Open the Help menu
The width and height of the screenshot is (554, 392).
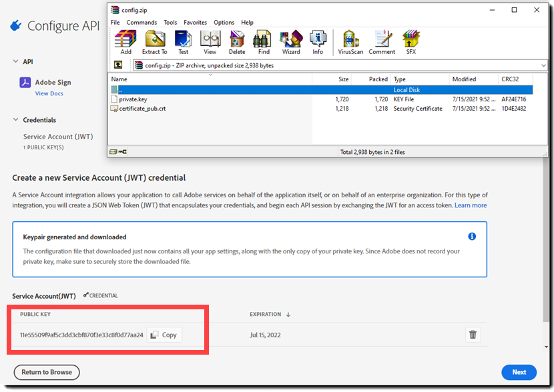coord(248,22)
